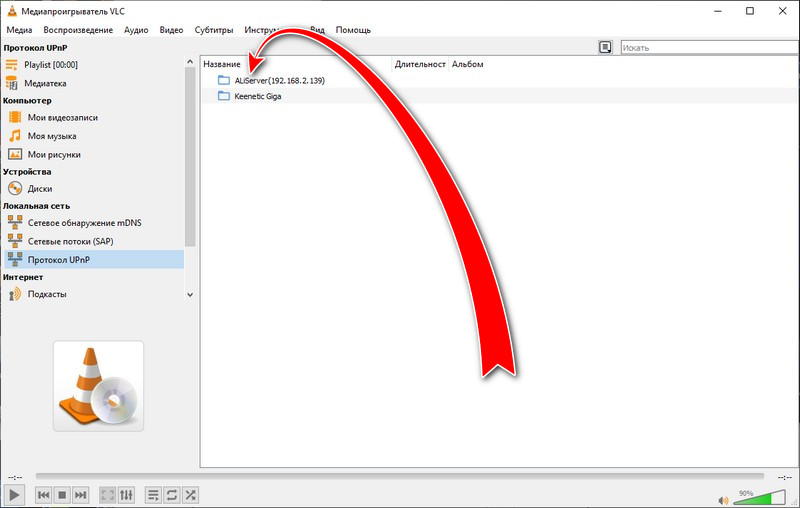Click the network icon beside mDNS discovery
Viewport: 800px width, 508px height.
tap(15, 222)
